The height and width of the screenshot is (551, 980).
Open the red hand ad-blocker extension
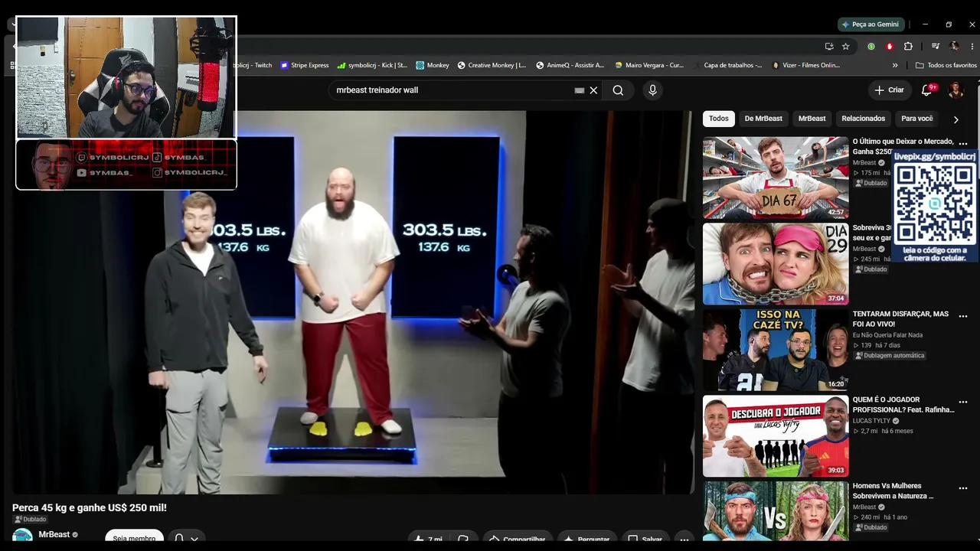point(890,46)
